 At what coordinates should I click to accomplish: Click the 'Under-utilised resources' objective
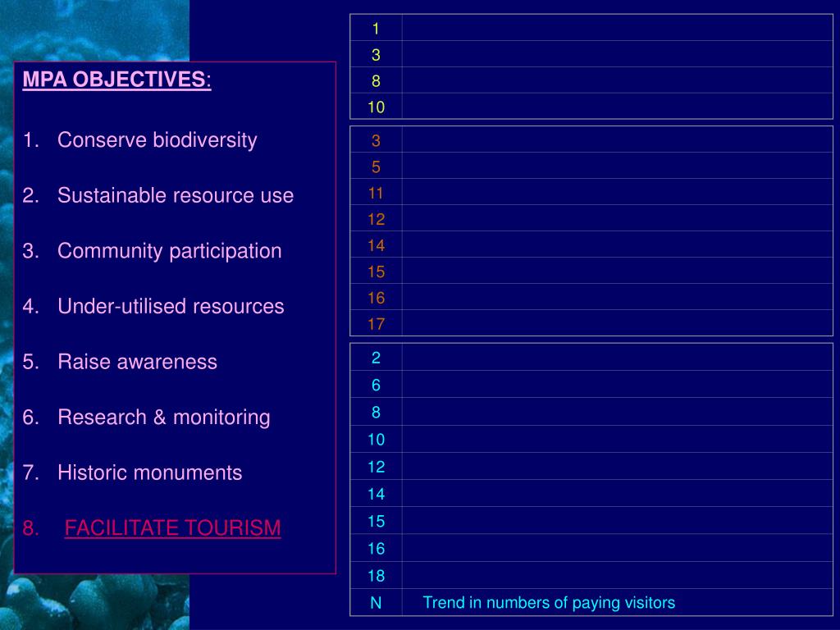(x=171, y=307)
